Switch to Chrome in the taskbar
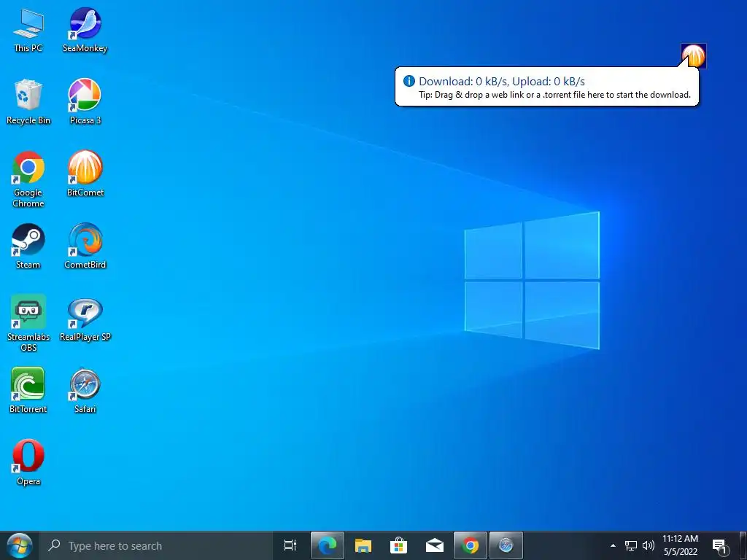Screen dimensions: 747x560 pos(471,545)
